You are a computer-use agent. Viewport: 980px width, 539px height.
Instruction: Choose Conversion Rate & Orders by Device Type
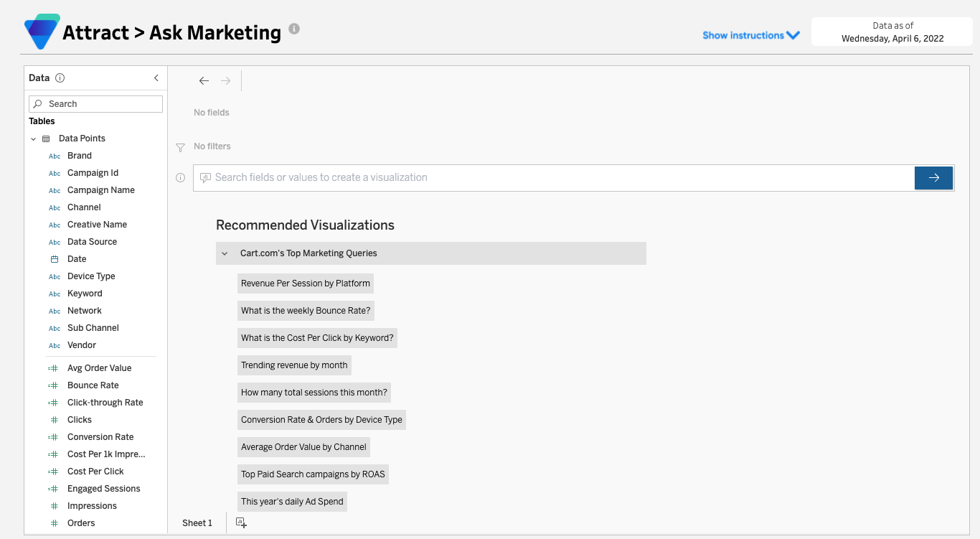(x=321, y=419)
